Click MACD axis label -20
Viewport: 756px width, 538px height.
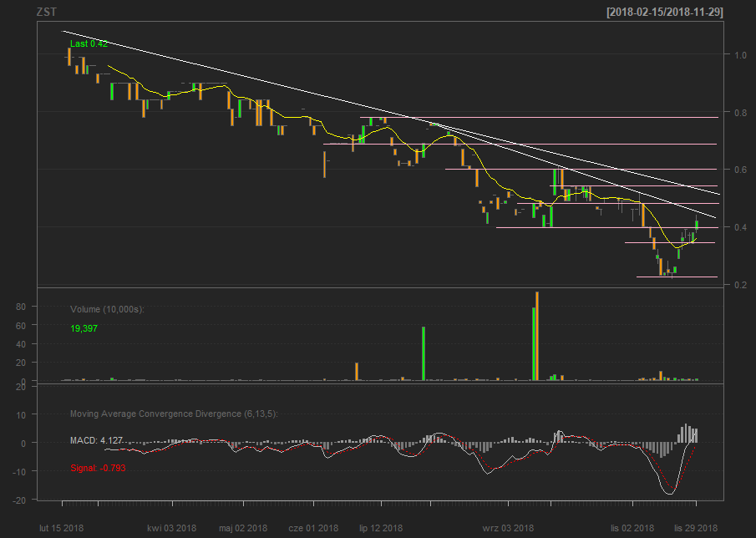[x=19, y=500]
